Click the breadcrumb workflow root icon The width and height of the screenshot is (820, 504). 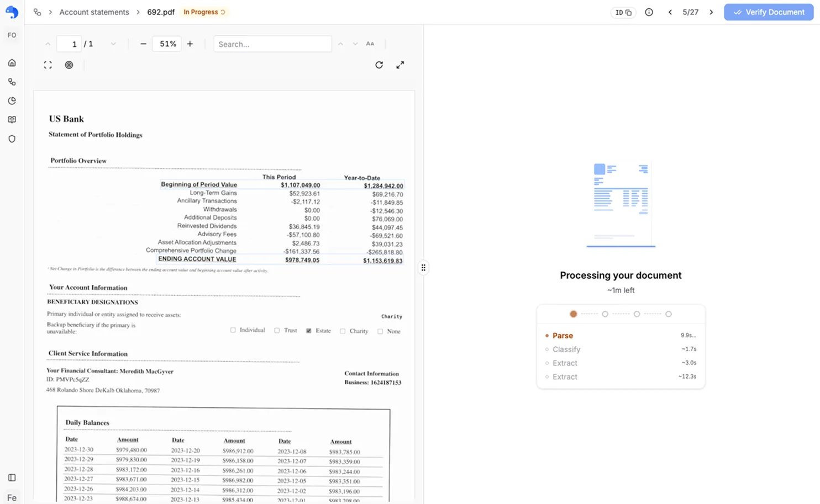37,12
